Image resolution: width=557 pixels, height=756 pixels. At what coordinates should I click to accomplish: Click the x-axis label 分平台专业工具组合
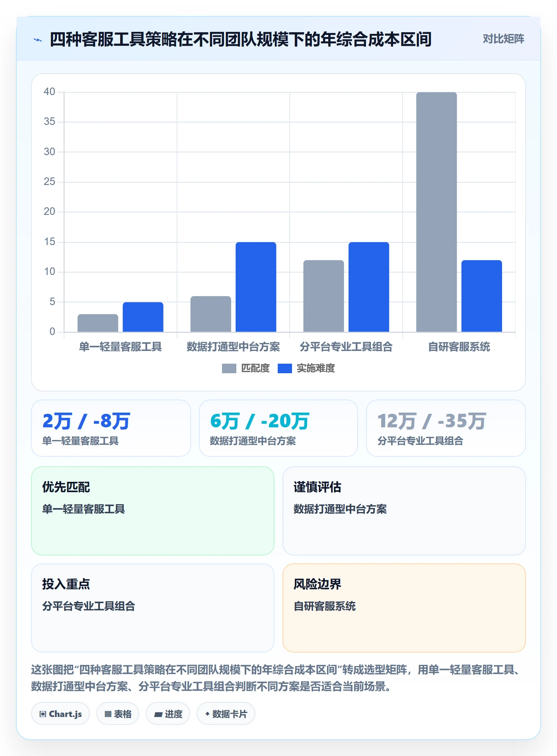[346, 347]
